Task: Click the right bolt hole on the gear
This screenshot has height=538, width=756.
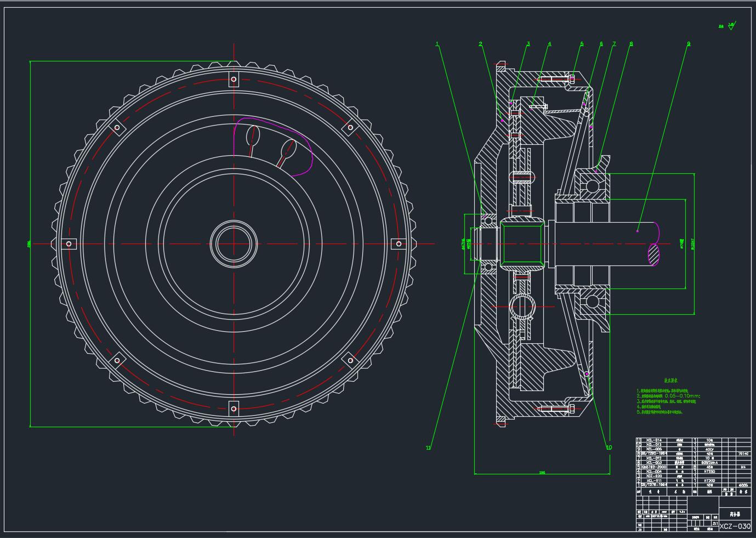Action: (398, 244)
